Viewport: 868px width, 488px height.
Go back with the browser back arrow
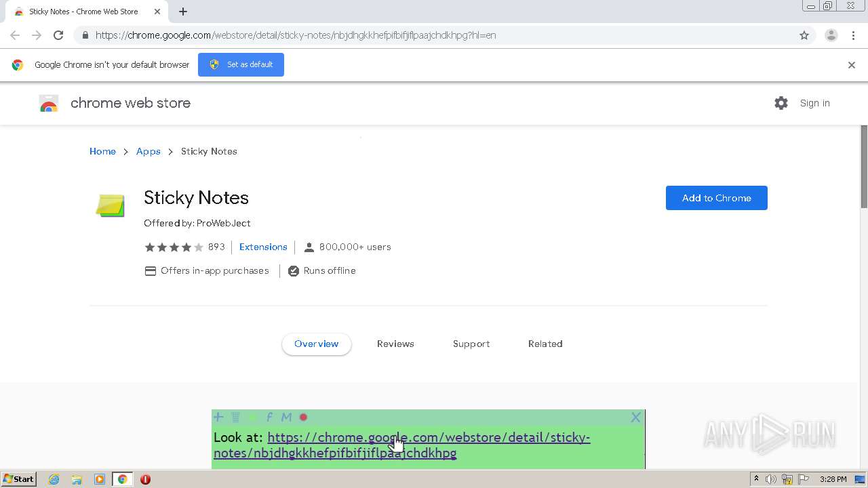point(15,35)
